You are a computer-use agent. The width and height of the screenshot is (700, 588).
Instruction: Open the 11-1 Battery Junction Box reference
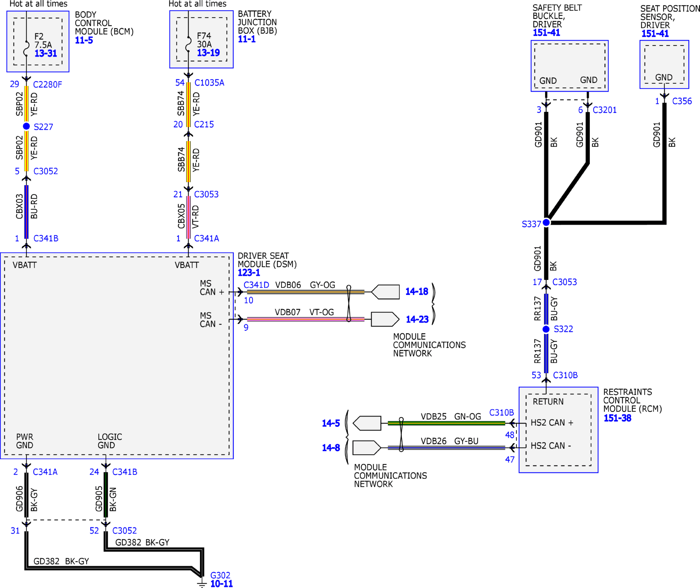pos(247,39)
